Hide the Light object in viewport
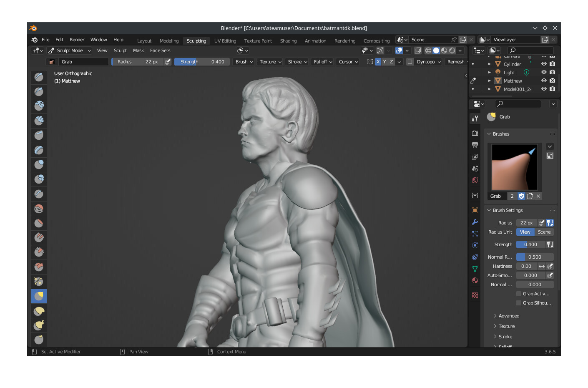Image resolution: width=588 pixels, height=388 pixels. tap(544, 72)
